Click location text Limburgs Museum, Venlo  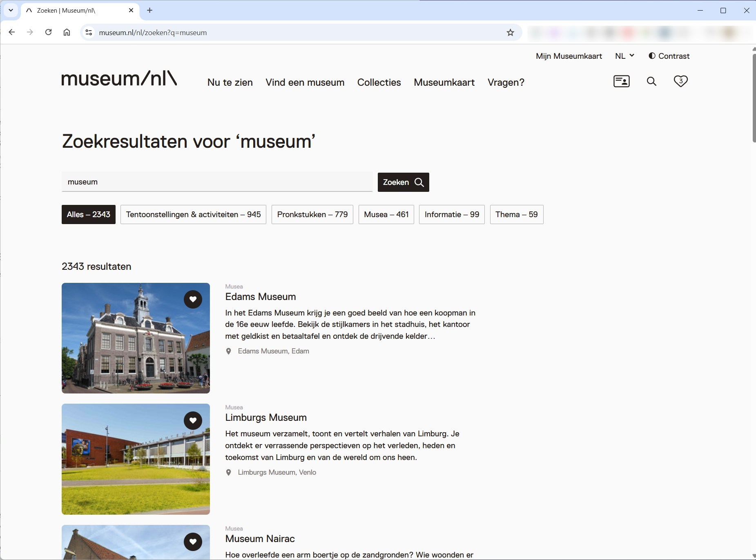[x=277, y=472]
